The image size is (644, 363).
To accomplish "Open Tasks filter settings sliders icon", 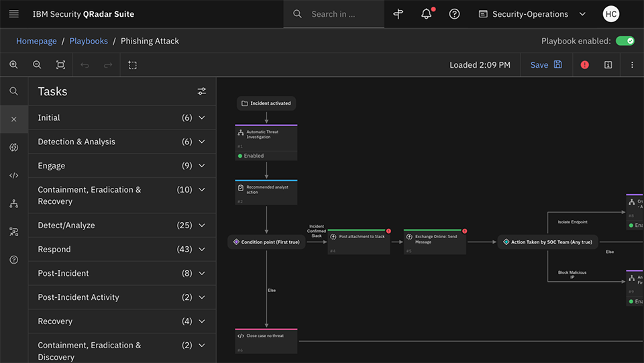I will coord(202,91).
